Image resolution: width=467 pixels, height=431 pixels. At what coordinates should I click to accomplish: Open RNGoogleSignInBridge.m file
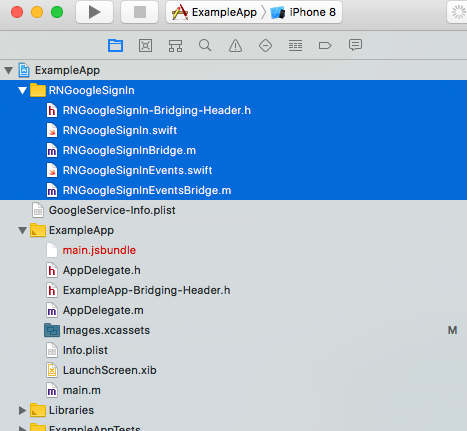click(233, 150)
